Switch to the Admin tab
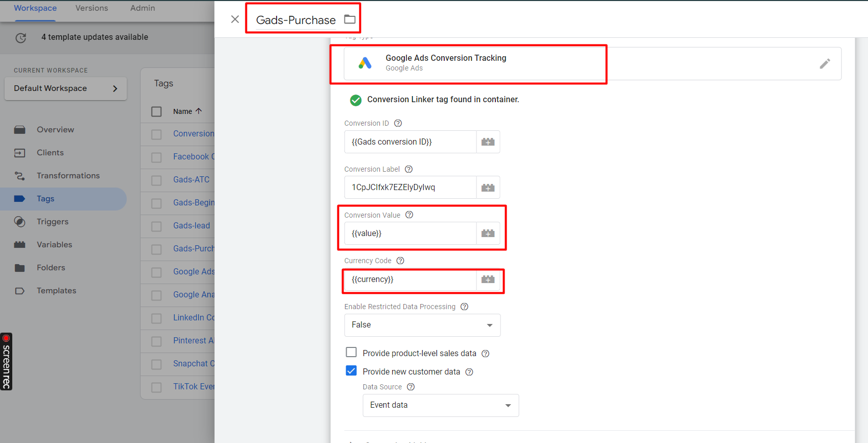Screen dimensions: 868x443 click(x=143, y=8)
